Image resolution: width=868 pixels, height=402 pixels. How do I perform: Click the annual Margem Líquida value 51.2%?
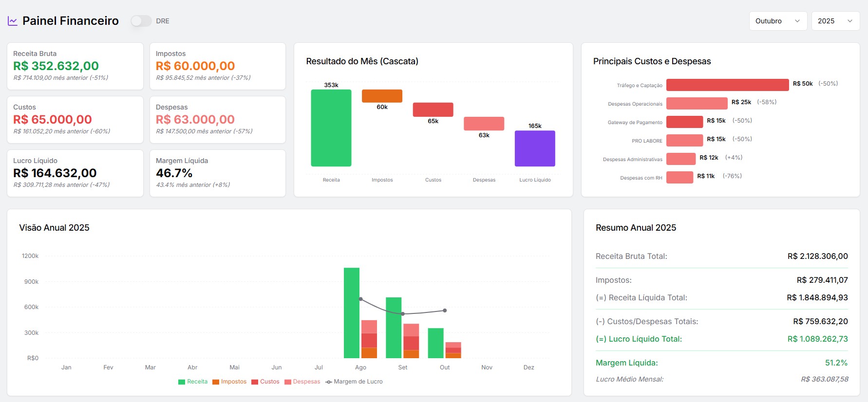836,363
